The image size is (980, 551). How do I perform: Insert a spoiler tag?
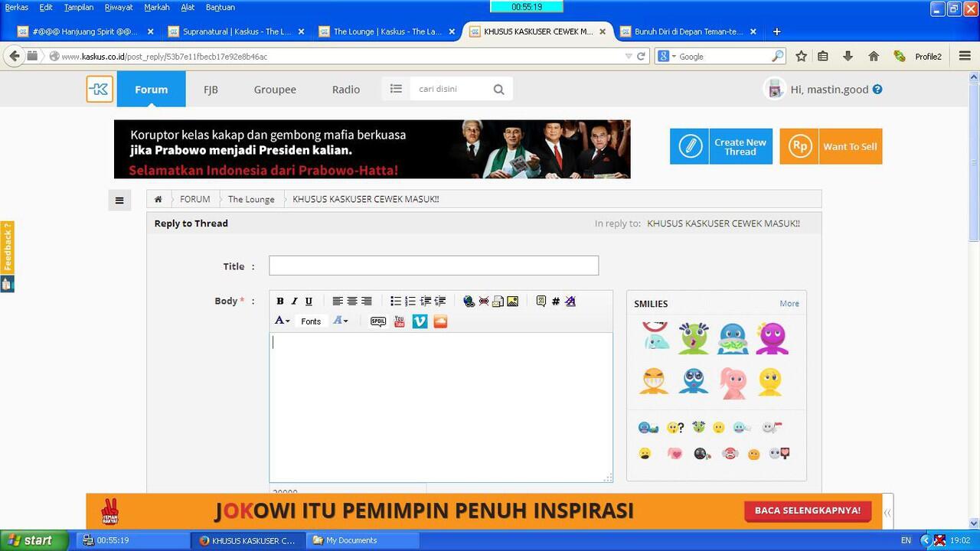(378, 321)
